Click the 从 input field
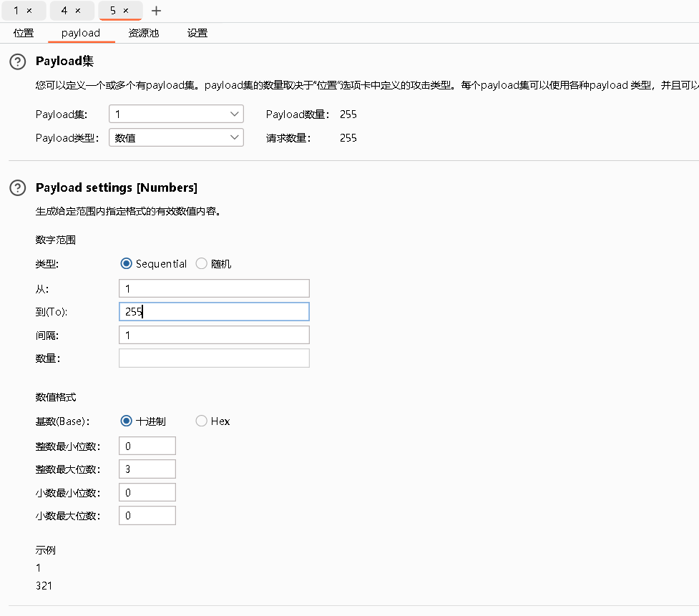This screenshot has height=616, width=699. tap(214, 288)
